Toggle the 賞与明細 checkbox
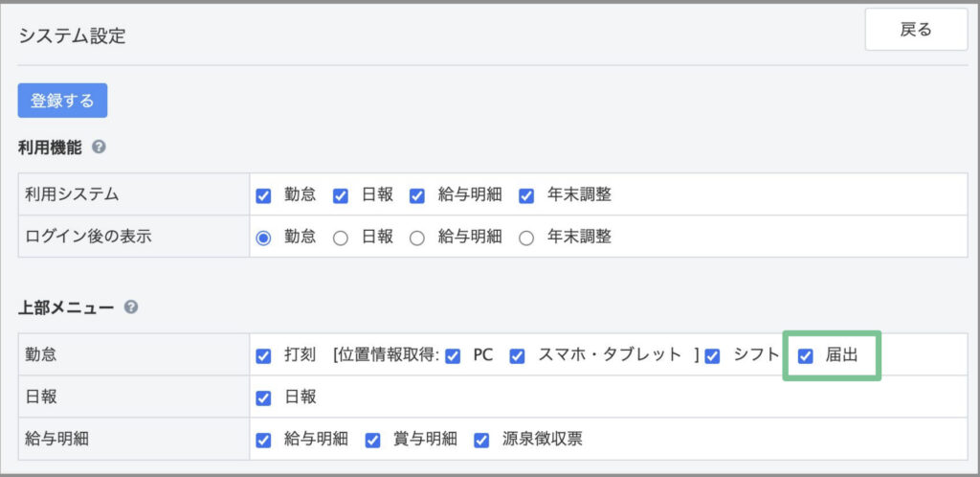 point(372,440)
